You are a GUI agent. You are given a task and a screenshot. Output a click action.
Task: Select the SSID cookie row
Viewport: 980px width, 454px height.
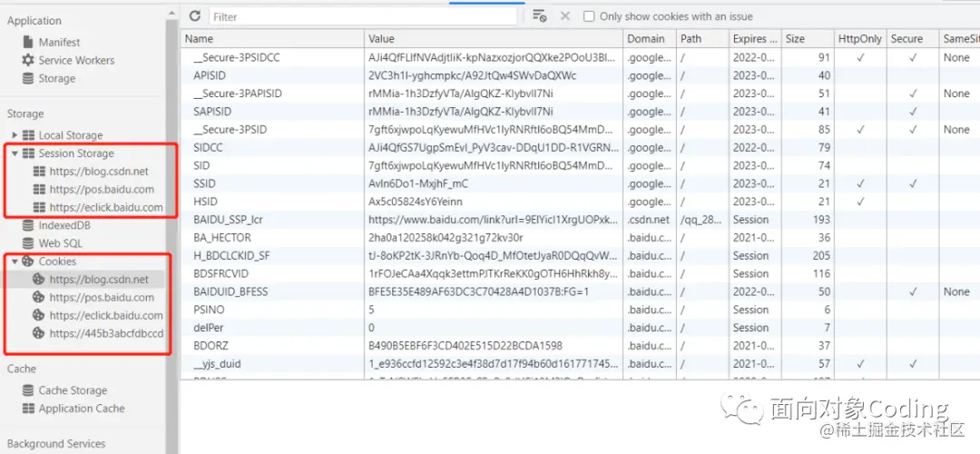tap(580, 183)
